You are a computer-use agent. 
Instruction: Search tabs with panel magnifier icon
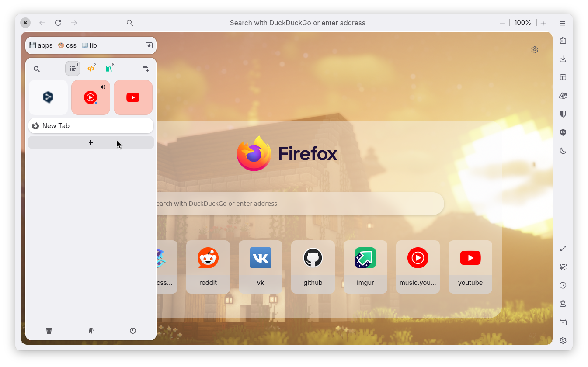click(x=37, y=69)
